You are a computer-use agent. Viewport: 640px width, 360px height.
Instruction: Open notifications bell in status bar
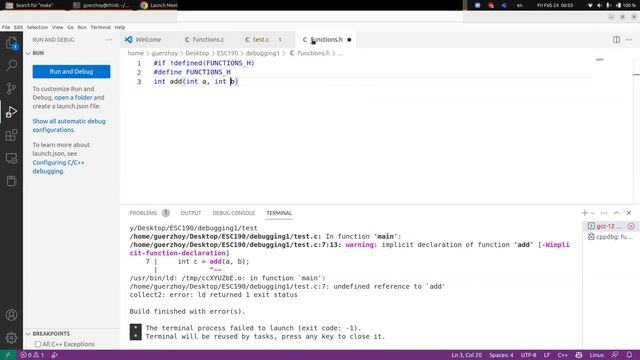click(x=629, y=355)
